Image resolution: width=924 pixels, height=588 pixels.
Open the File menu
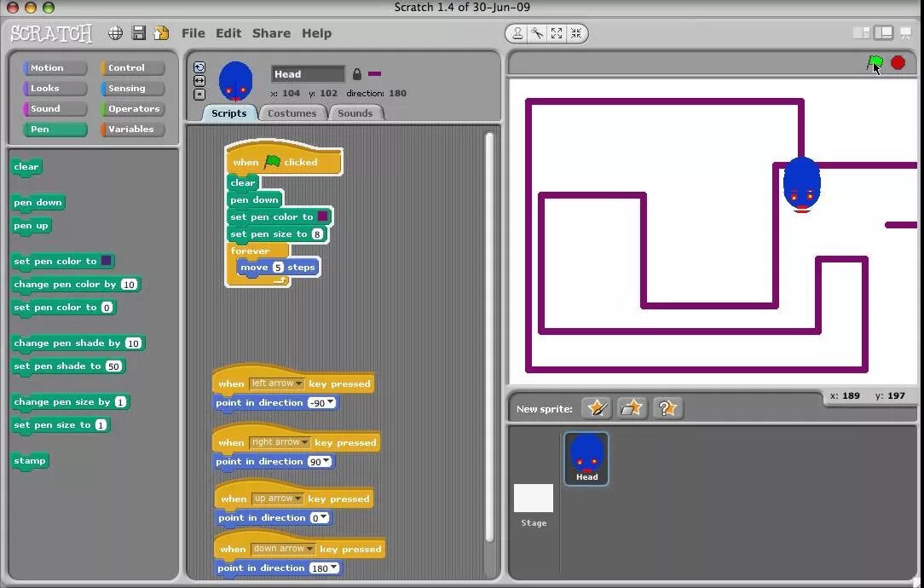(193, 33)
